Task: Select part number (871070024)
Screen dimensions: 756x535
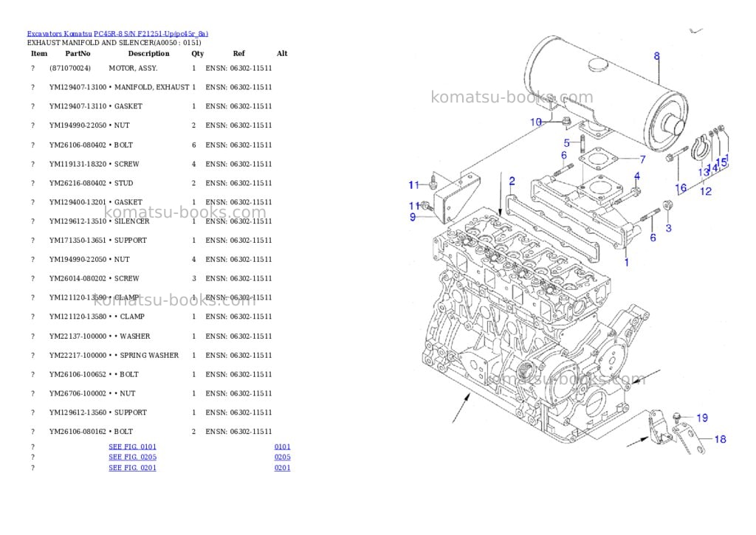Action: point(70,68)
